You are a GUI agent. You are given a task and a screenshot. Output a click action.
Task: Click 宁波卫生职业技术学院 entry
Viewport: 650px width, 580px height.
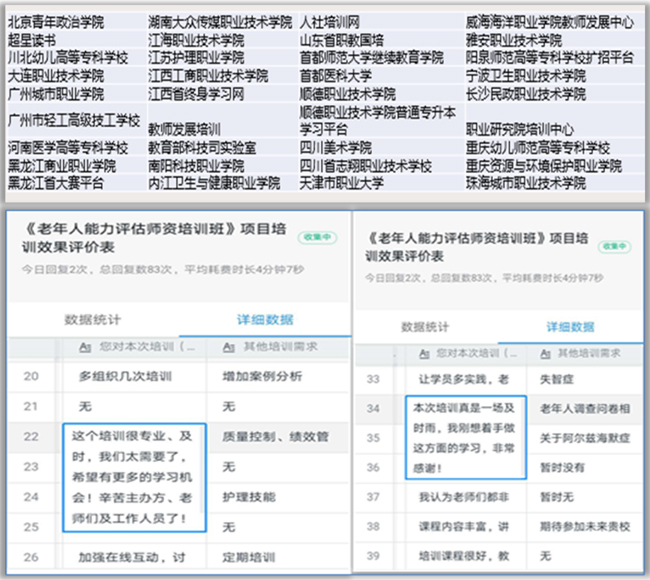(526, 76)
